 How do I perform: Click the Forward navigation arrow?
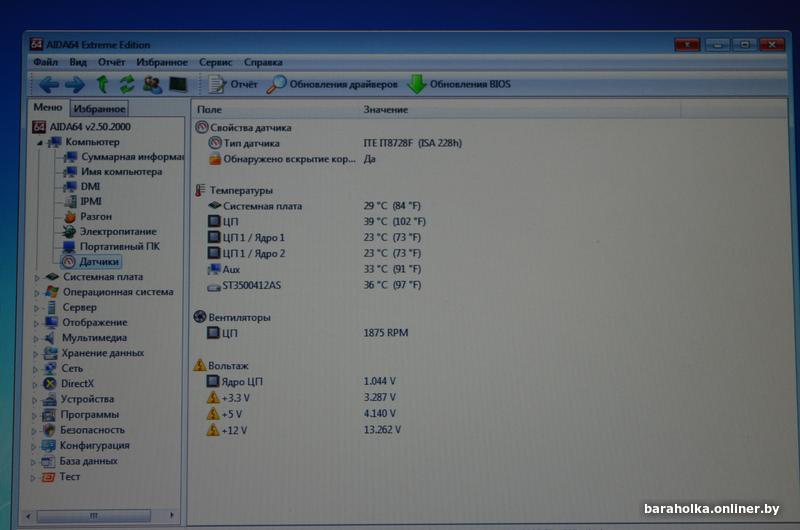[x=75, y=85]
